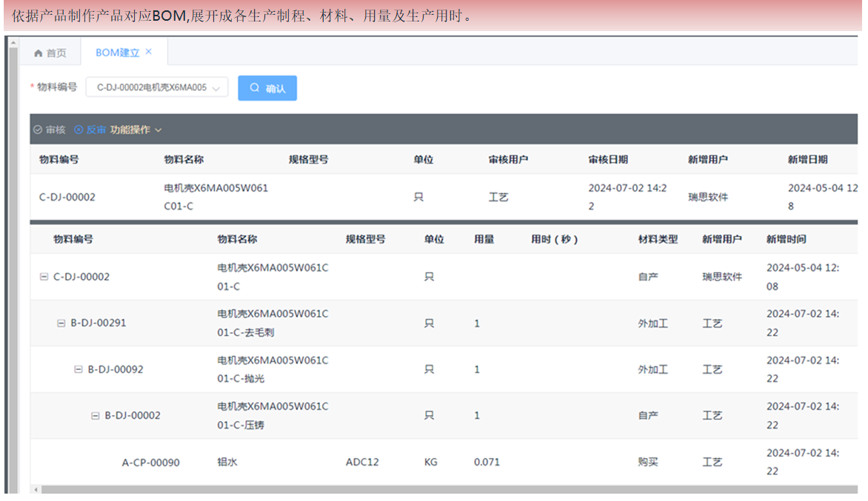Screen dimensions: 868x501
Task: Click the 去毛刺 material name cell
Action: 273,323
